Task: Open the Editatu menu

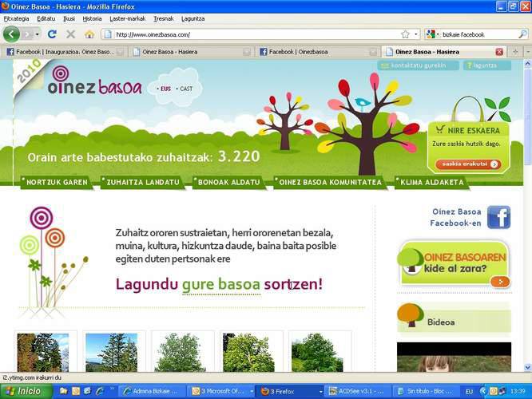Action: [46, 18]
